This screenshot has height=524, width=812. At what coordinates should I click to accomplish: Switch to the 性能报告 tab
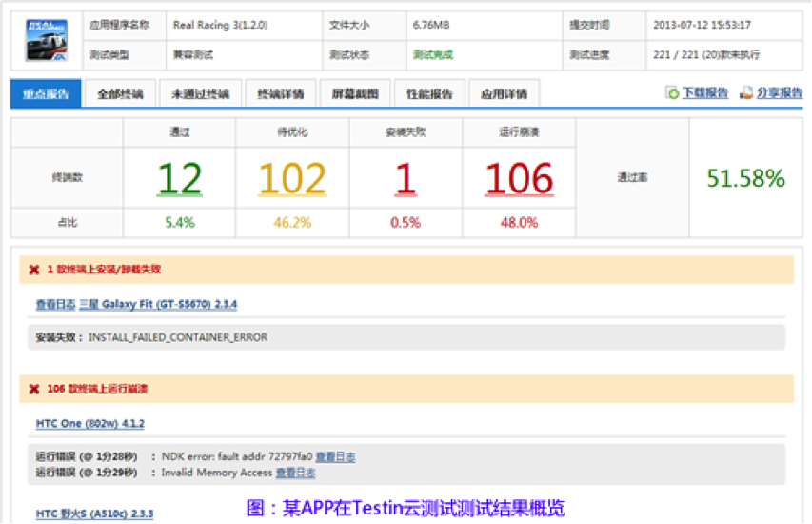(x=429, y=93)
